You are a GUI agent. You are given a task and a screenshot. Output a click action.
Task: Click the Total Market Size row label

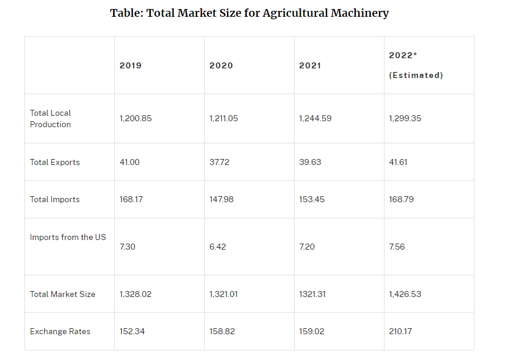pyautogui.click(x=63, y=294)
